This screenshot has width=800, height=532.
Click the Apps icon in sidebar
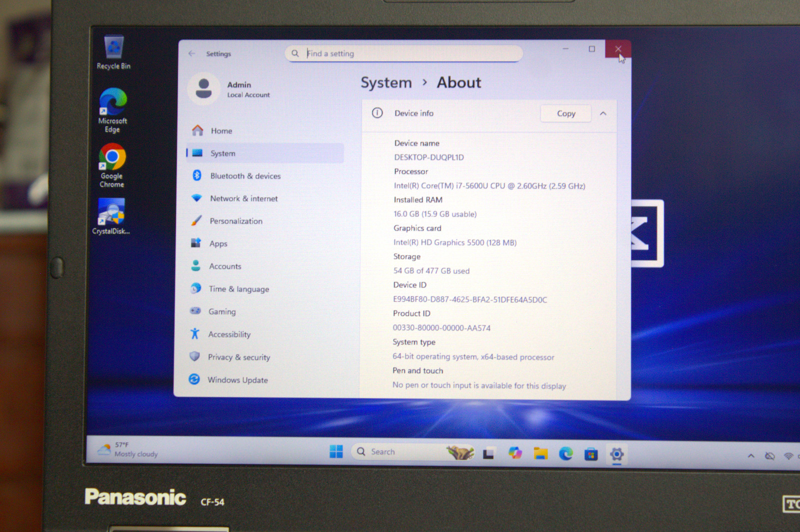pyautogui.click(x=195, y=243)
